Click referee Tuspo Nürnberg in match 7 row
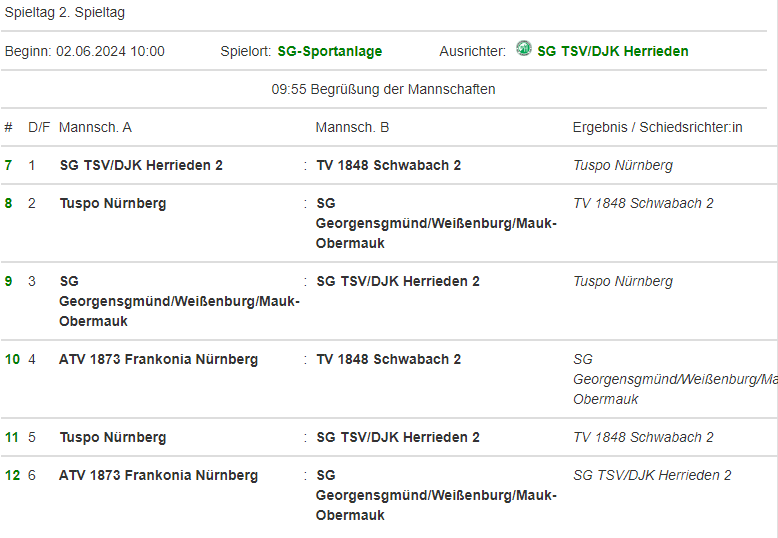The image size is (778, 538). point(623,165)
